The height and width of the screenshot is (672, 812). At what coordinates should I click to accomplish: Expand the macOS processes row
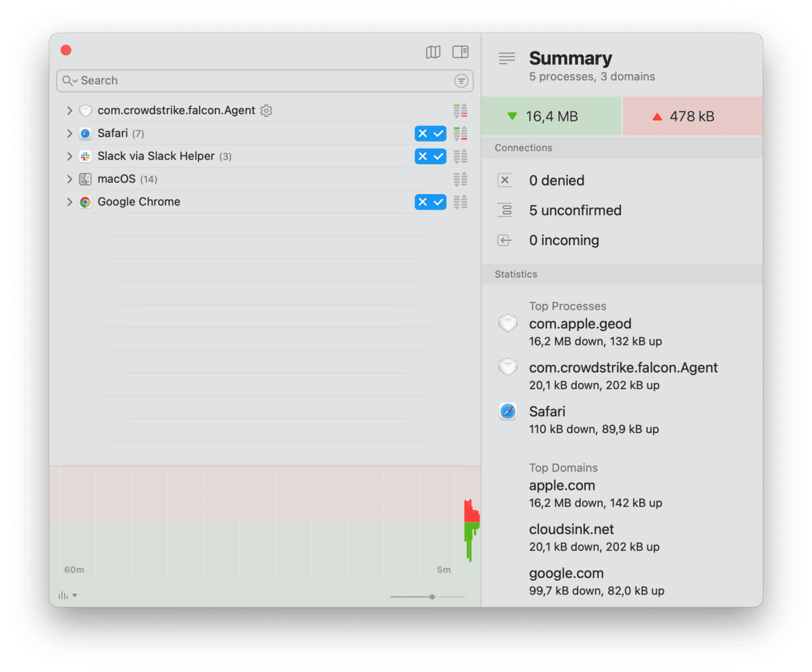69,179
